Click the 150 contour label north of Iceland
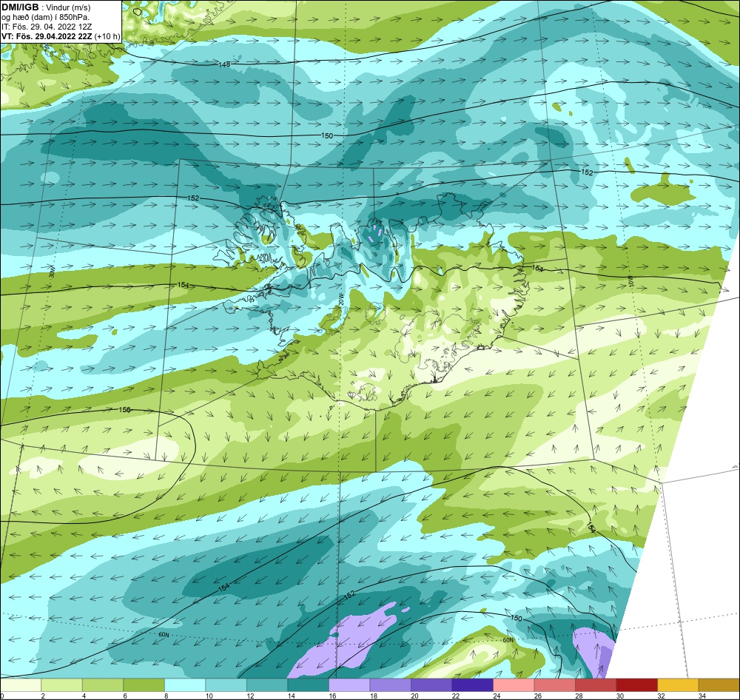The height and width of the screenshot is (700, 740). click(327, 135)
